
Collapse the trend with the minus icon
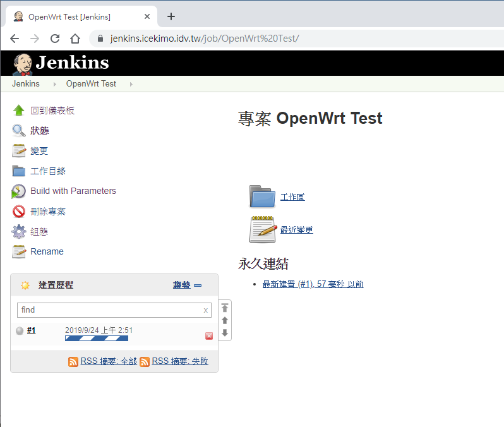point(198,286)
